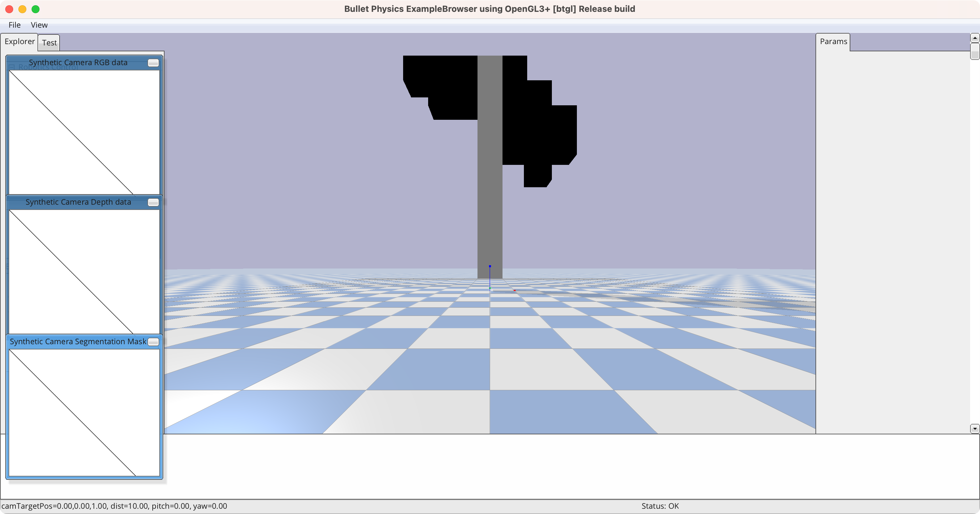Viewport: 980px width, 514px height.
Task: Select the Explorer tab
Action: [19, 41]
